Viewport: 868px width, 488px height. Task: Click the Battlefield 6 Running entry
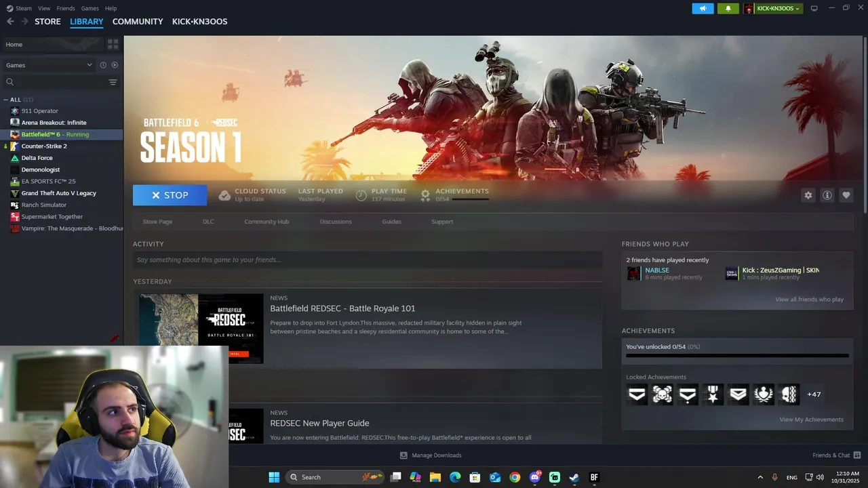point(62,134)
